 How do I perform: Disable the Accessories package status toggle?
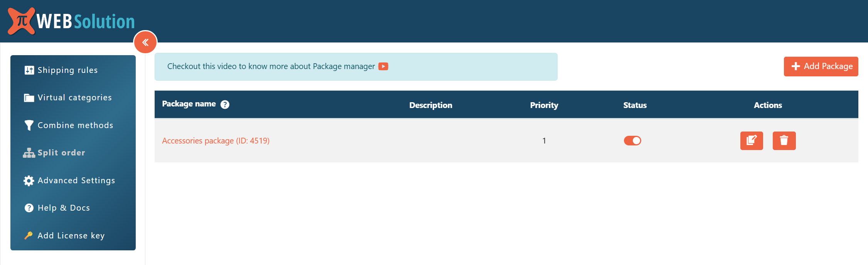tap(632, 140)
